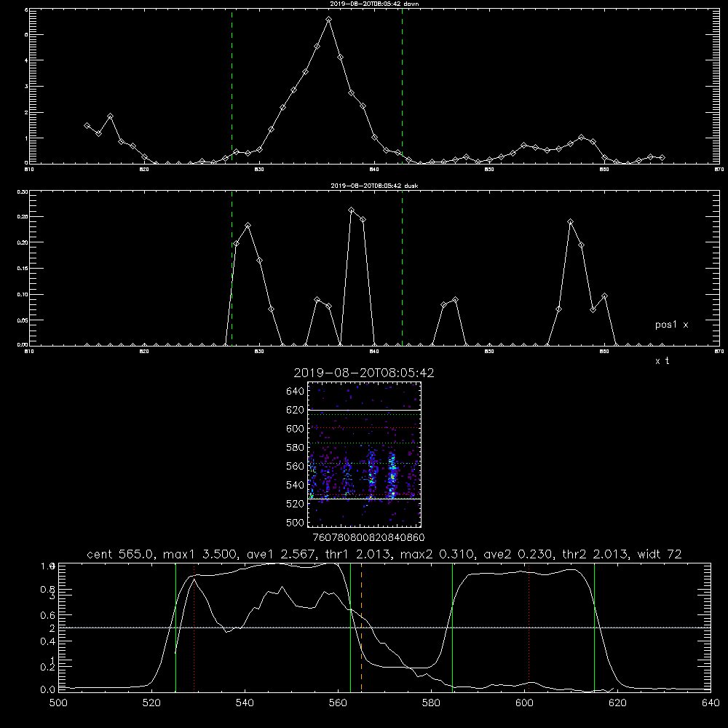
Task: Click the highest diamond marker in dawn plot
Action: click(x=329, y=20)
